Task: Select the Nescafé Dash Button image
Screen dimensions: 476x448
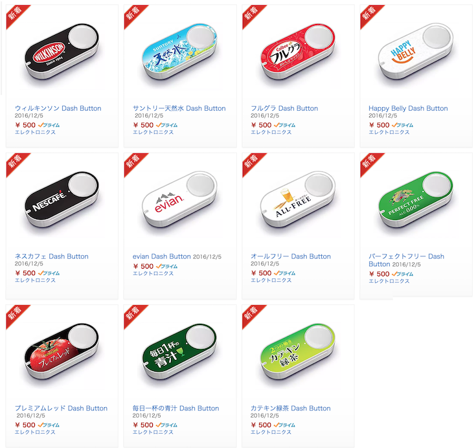Action: point(62,199)
